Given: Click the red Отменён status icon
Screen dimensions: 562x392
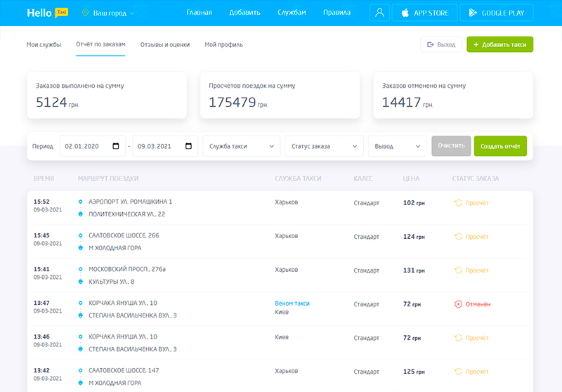Looking at the screenshot, I should coord(459,304).
